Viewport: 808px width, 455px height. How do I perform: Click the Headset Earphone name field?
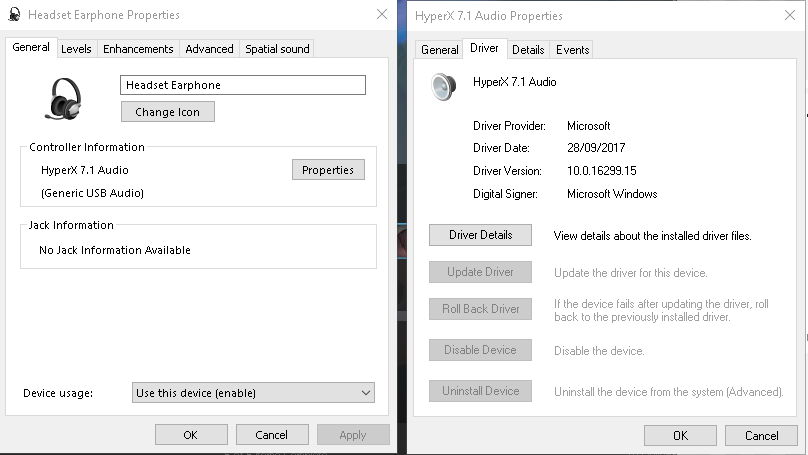tap(243, 85)
